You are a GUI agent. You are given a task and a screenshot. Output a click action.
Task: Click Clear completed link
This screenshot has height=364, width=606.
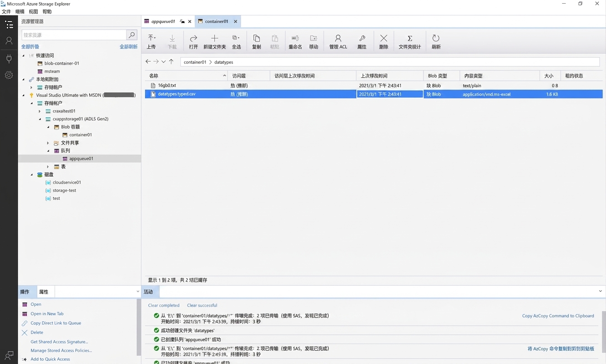point(164,305)
